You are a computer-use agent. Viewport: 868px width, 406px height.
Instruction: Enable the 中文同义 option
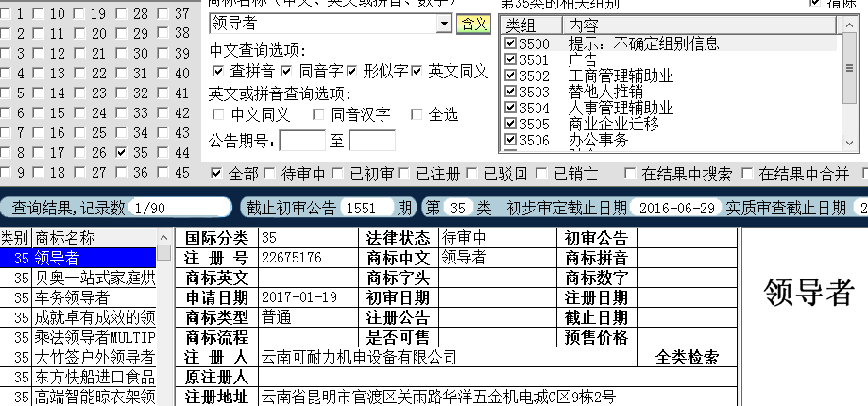[x=219, y=114]
